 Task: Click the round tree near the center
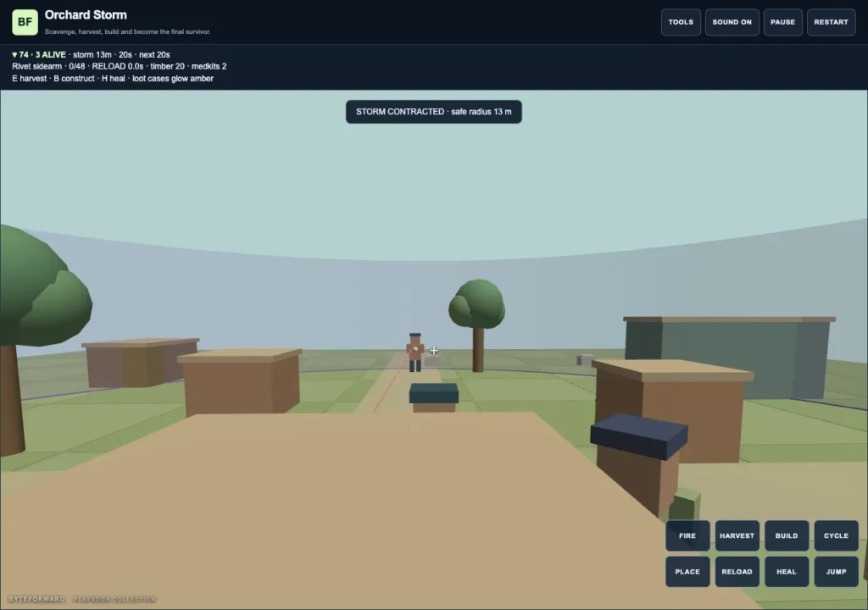[477, 324]
